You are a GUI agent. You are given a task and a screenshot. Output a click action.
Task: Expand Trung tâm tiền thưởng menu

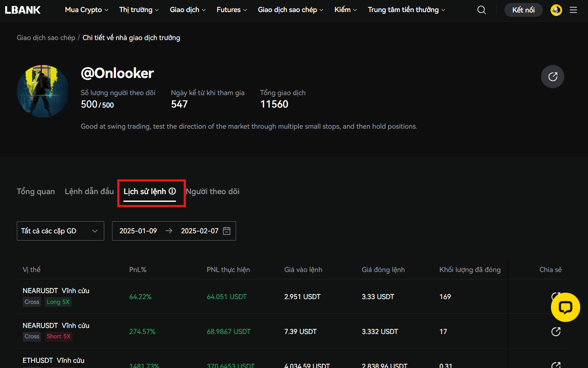(406, 10)
